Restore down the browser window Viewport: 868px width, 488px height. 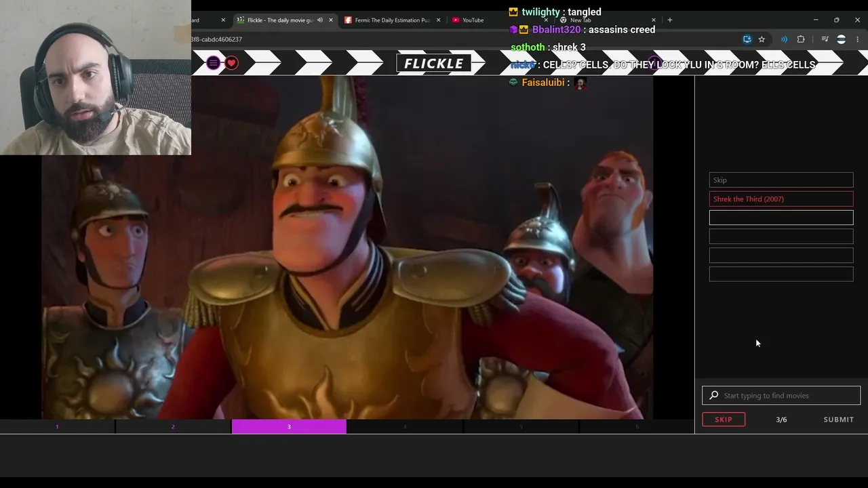coord(836,20)
